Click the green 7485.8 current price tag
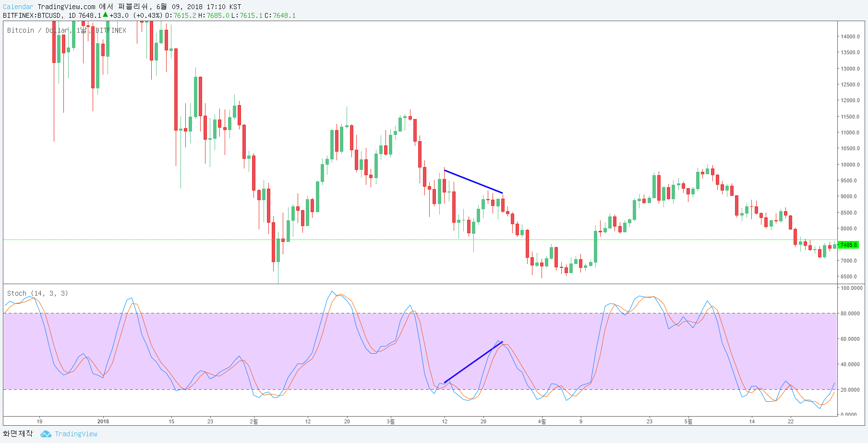This screenshot has height=443, width=868. coord(848,245)
